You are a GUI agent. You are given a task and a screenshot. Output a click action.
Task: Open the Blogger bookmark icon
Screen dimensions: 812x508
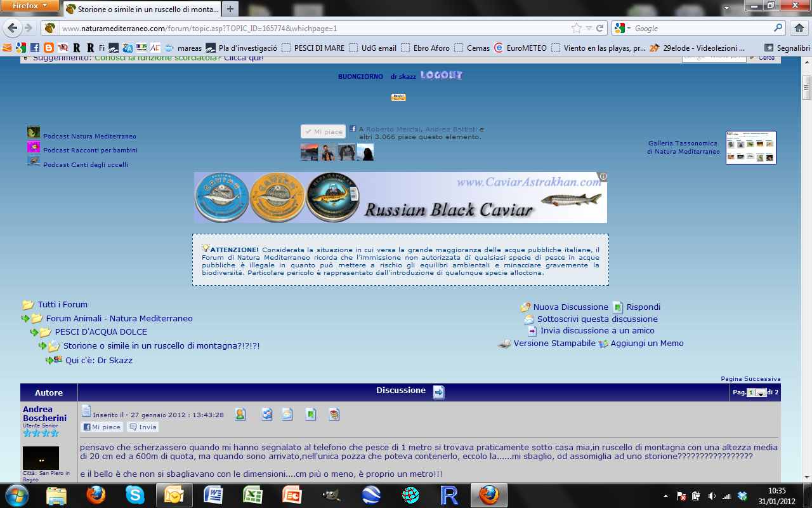(48, 48)
